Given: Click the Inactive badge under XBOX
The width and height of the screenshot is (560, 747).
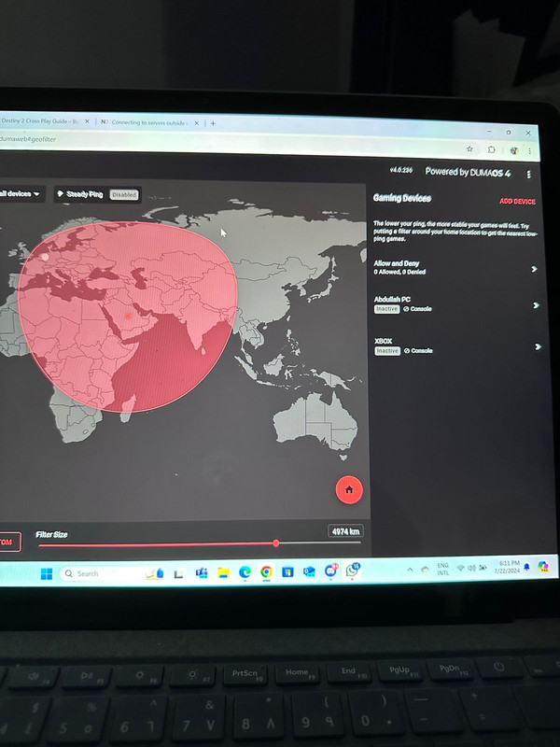Looking at the screenshot, I should tap(387, 351).
